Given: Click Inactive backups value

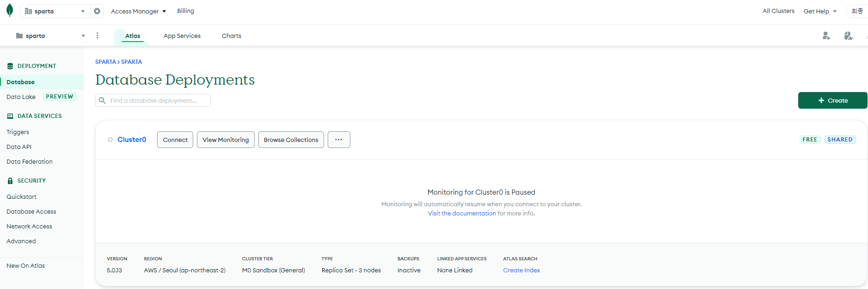Looking at the screenshot, I should [409, 270].
